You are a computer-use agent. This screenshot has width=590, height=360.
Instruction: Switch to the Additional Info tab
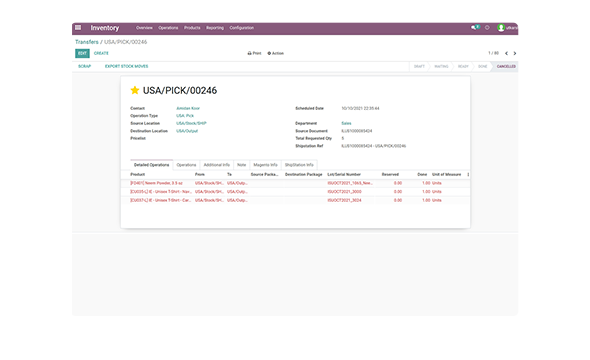pos(216,165)
